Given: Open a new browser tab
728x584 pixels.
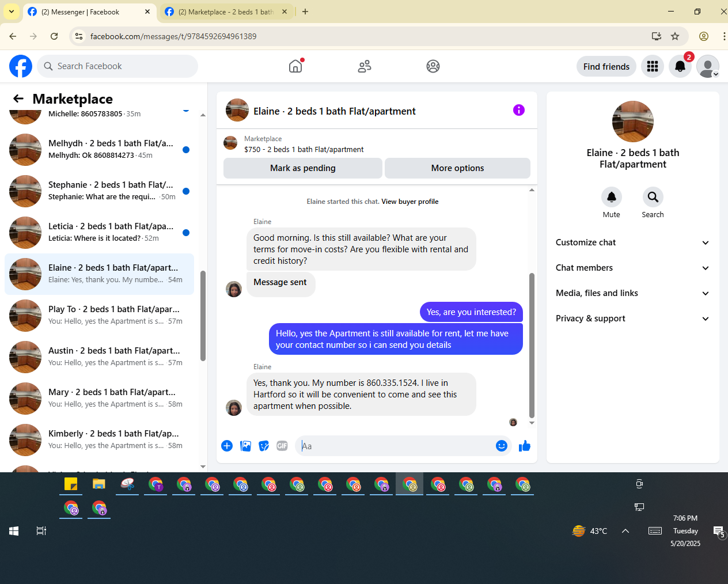Looking at the screenshot, I should pyautogui.click(x=305, y=12).
